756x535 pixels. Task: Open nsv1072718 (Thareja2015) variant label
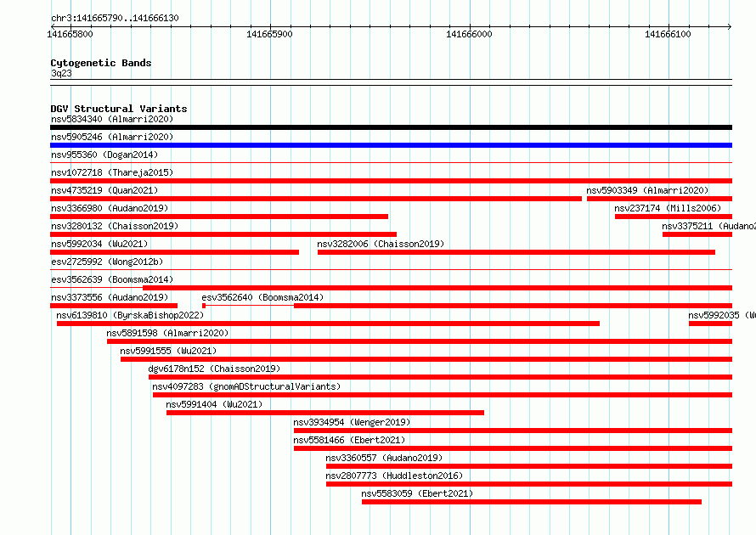[112, 172]
